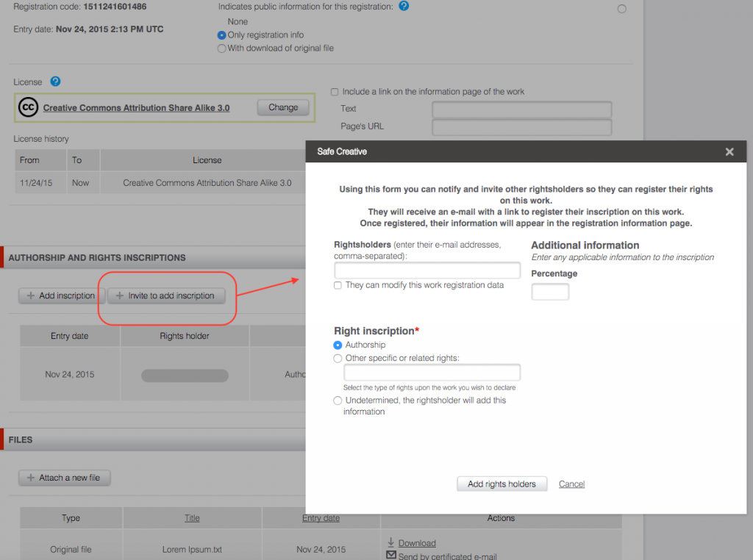Click the certificated e-mail envelope icon

pyautogui.click(x=391, y=556)
